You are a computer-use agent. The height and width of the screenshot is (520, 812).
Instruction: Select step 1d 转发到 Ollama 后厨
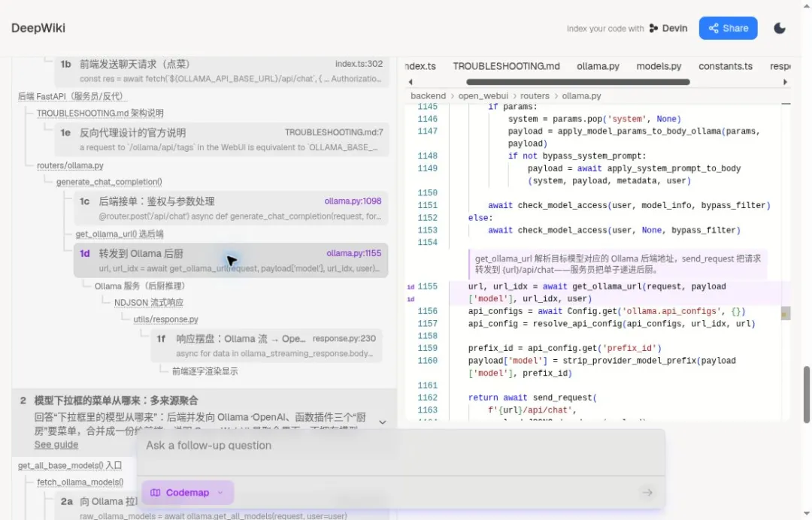[x=231, y=260]
